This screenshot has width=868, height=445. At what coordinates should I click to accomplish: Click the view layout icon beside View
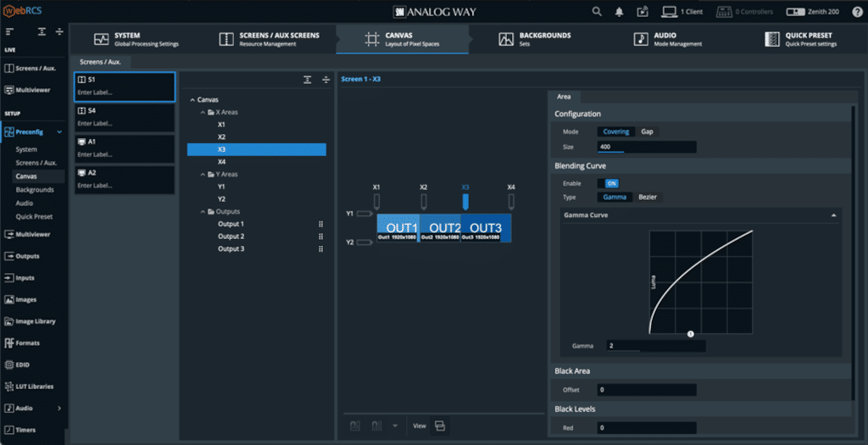440,426
